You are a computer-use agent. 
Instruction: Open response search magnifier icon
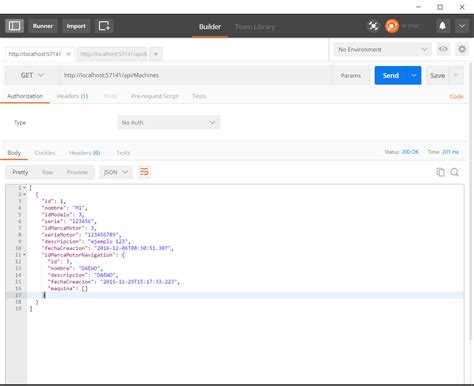455,172
